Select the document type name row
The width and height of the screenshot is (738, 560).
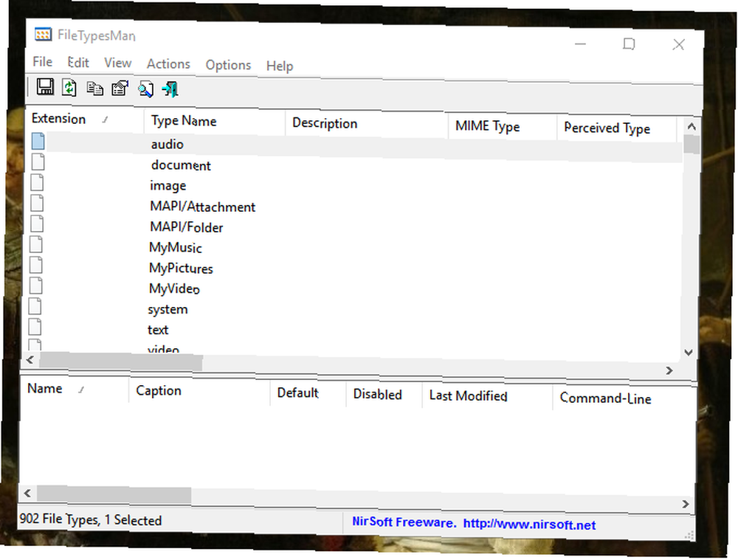tap(181, 165)
